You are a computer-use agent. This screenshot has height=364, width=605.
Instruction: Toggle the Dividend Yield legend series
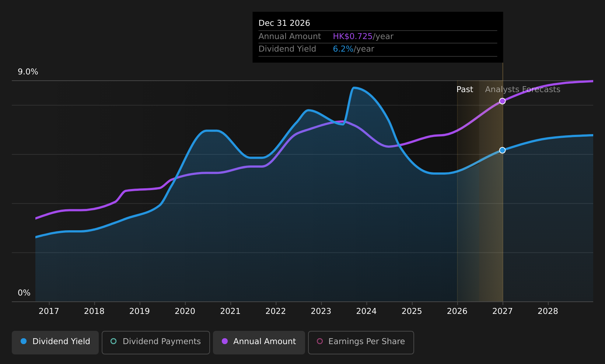[55, 342]
